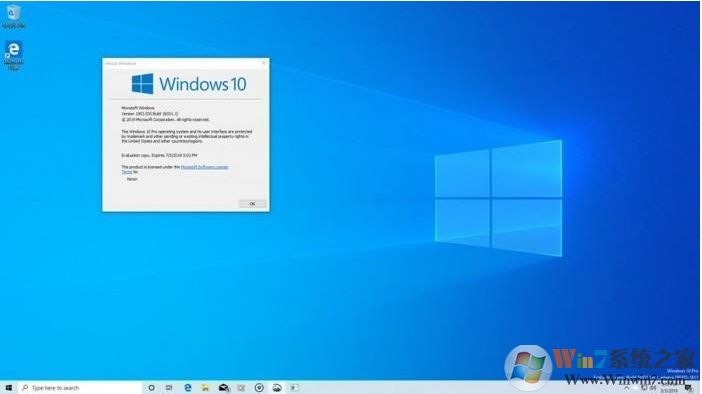Open the Microsoft Software License Terms link

205,167
